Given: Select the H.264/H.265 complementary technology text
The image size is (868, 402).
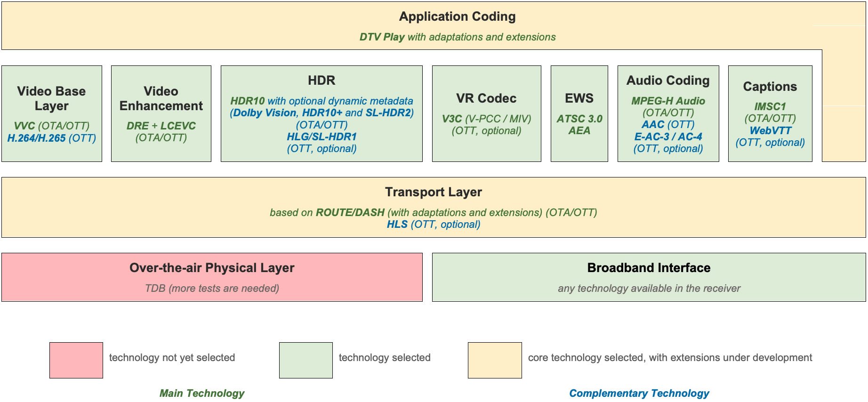Looking at the screenshot, I should pos(36,138).
